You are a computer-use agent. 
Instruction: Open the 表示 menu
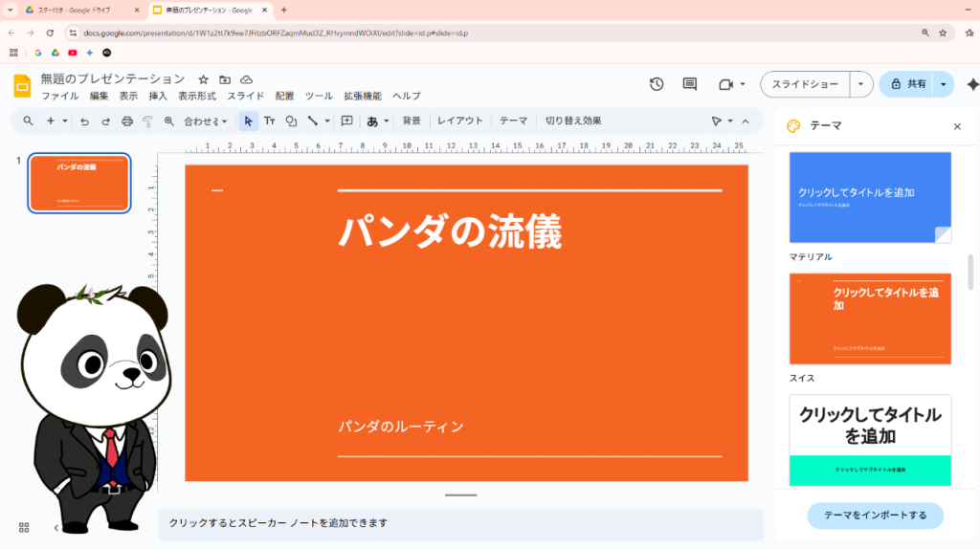(128, 97)
